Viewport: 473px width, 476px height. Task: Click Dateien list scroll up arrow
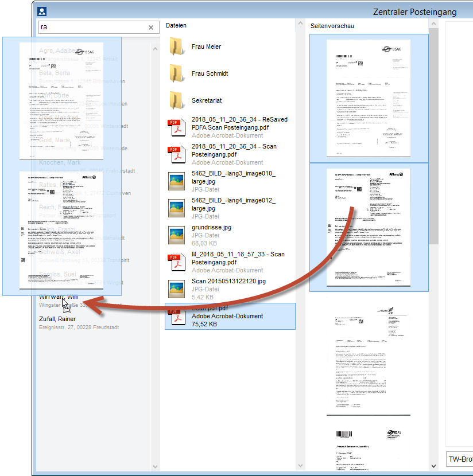pos(300,23)
